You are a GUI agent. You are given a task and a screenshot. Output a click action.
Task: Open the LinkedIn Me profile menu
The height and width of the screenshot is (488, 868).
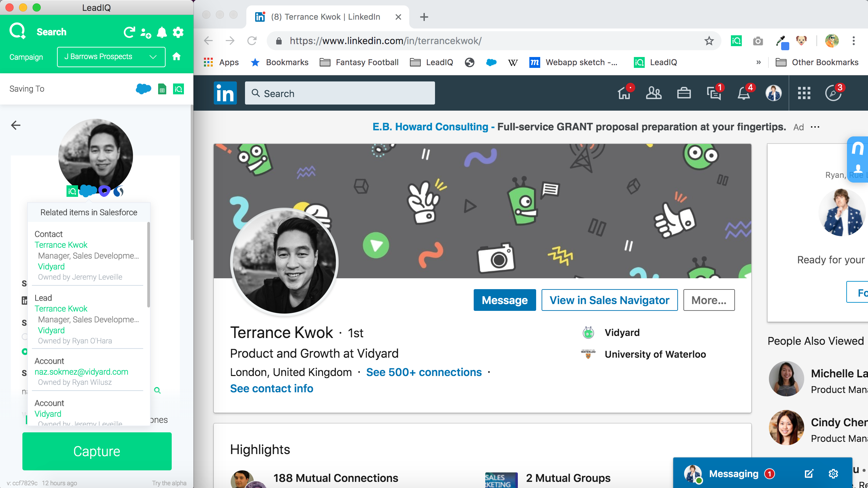pos(774,93)
